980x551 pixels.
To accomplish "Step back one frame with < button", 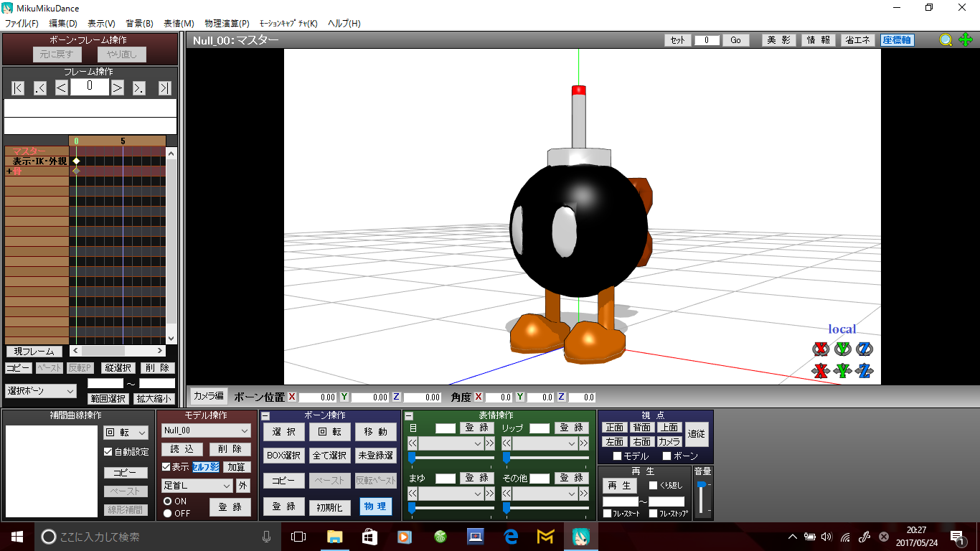I will click(62, 88).
